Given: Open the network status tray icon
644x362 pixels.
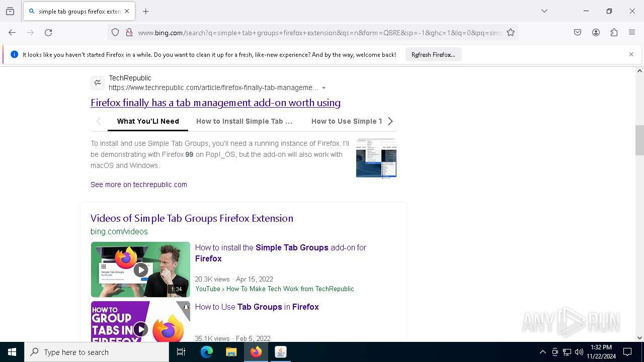Looking at the screenshot, I should click(567, 352).
